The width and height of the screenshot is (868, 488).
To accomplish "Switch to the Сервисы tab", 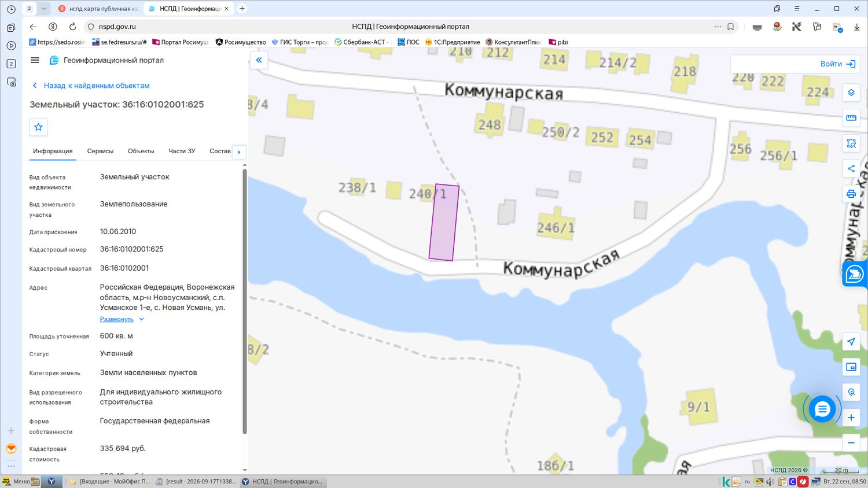I will (100, 151).
